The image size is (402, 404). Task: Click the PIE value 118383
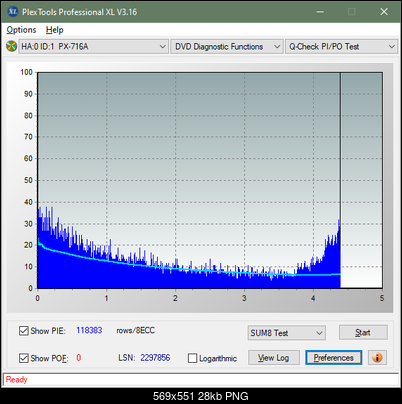pyautogui.click(x=89, y=330)
